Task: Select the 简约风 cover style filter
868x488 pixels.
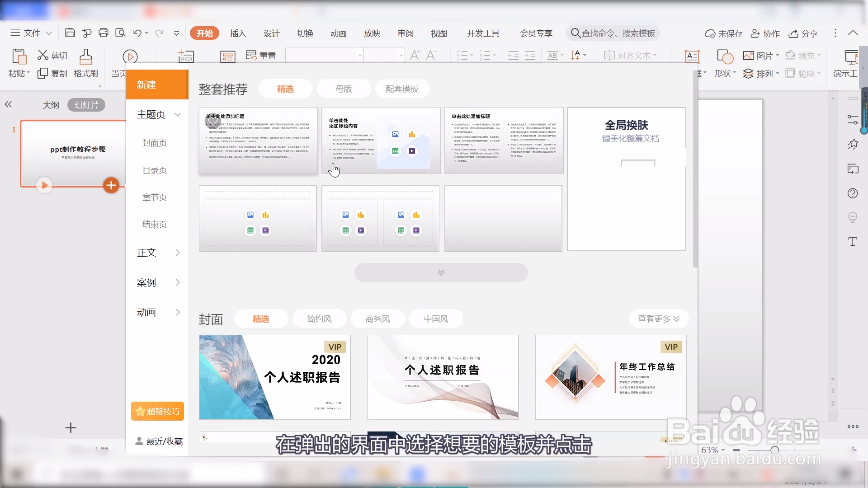Action: [x=319, y=319]
